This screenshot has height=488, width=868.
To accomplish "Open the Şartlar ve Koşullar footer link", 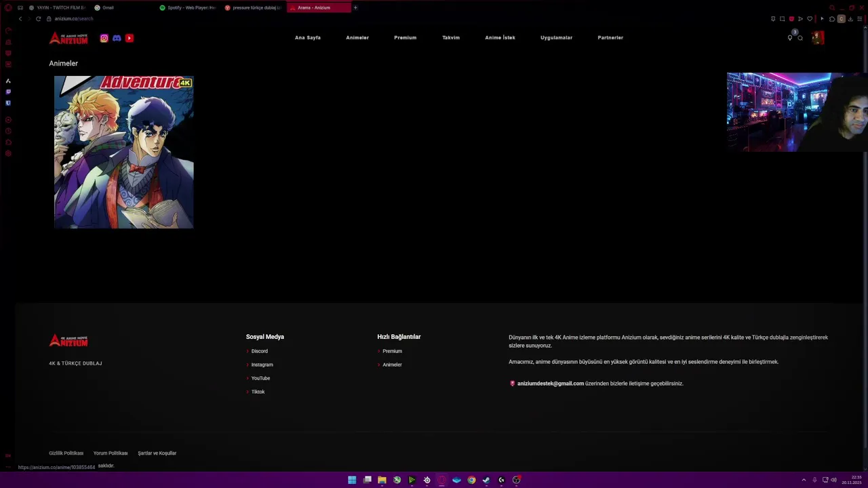I will (x=157, y=453).
